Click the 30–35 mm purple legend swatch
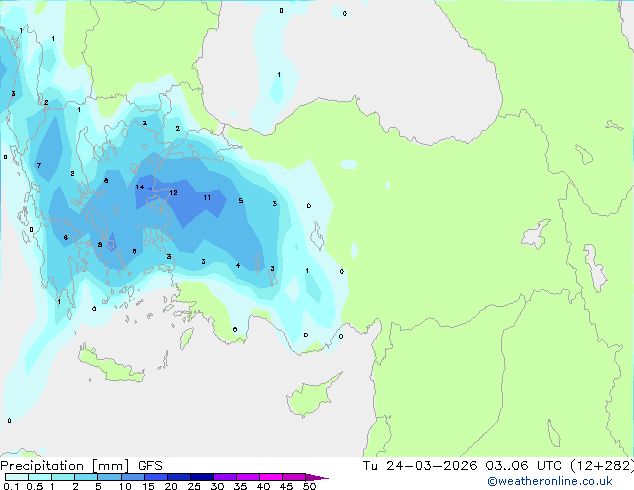Viewport: 634px width, 490px height. [225, 477]
